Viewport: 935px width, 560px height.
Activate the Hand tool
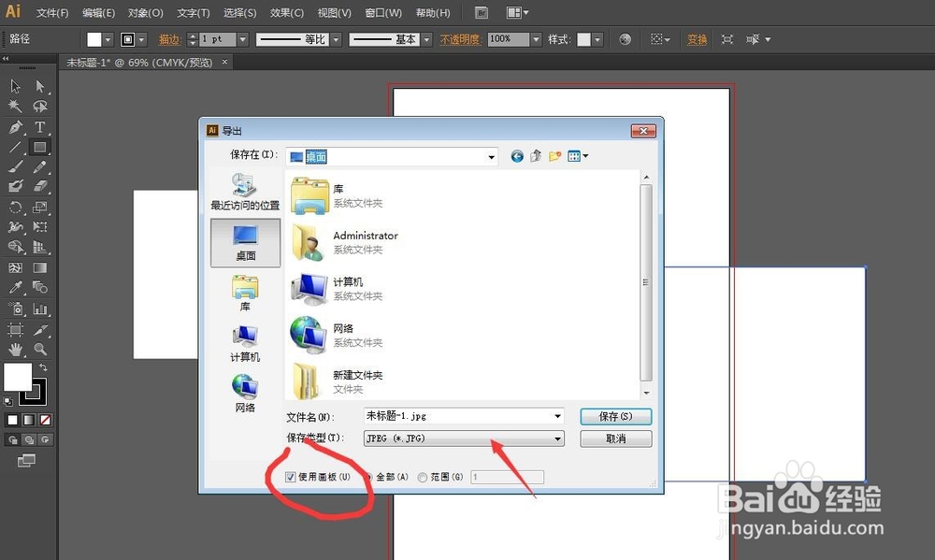tap(15, 349)
